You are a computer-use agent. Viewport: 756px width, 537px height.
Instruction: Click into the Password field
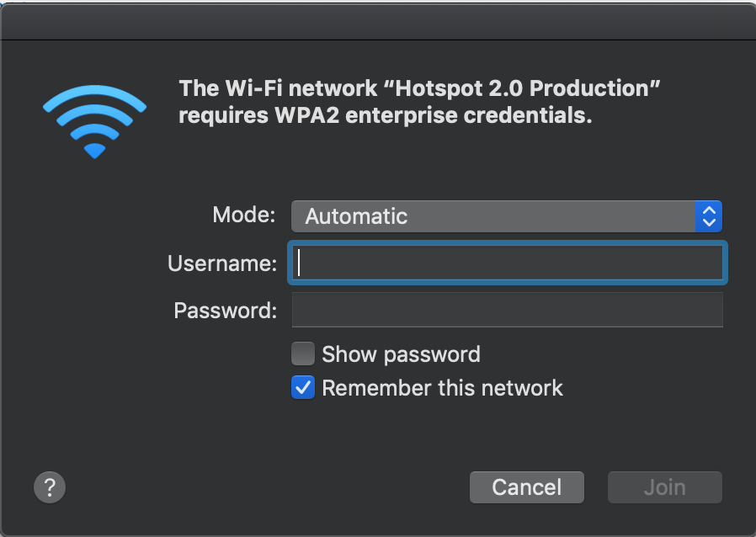tap(507, 310)
